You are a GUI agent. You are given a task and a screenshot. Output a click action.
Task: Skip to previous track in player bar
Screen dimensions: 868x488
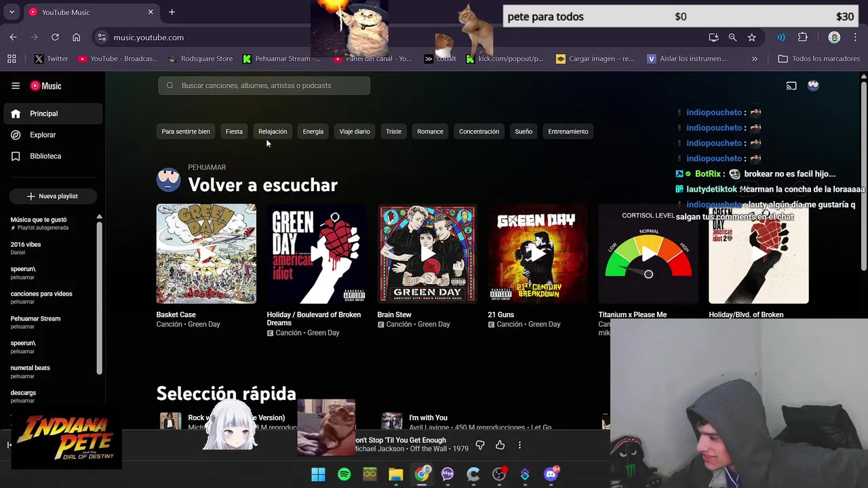(9, 445)
